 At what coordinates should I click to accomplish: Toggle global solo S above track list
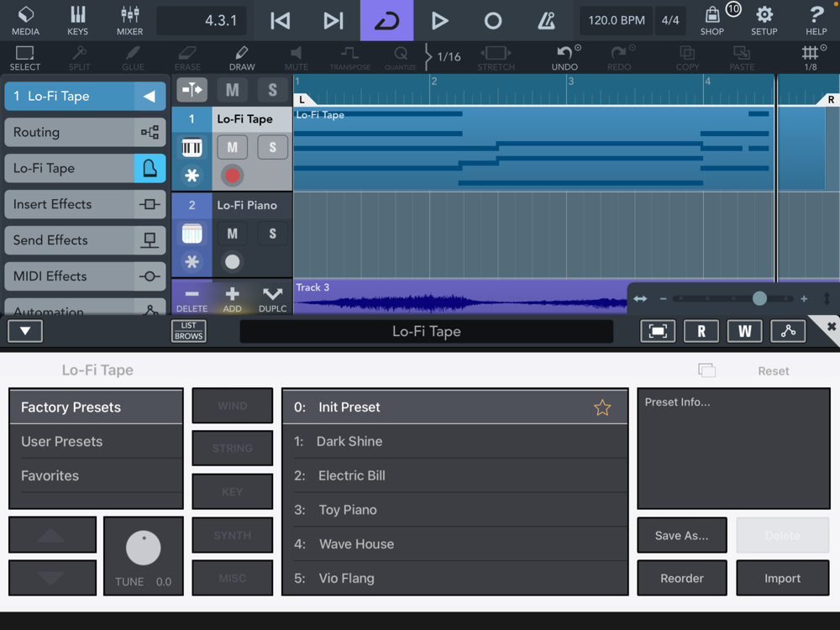(x=273, y=90)
